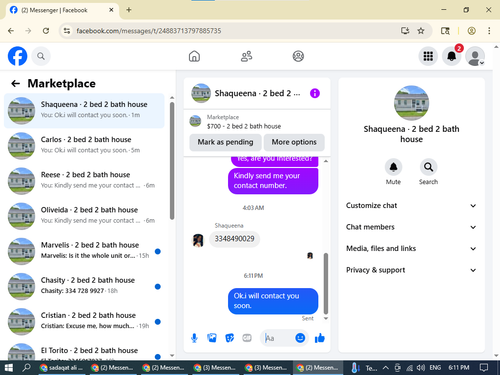Click the 'Ok.i will contact you soon.' message bubble
Screen dimensions: 500x375
tap(273, 301)
